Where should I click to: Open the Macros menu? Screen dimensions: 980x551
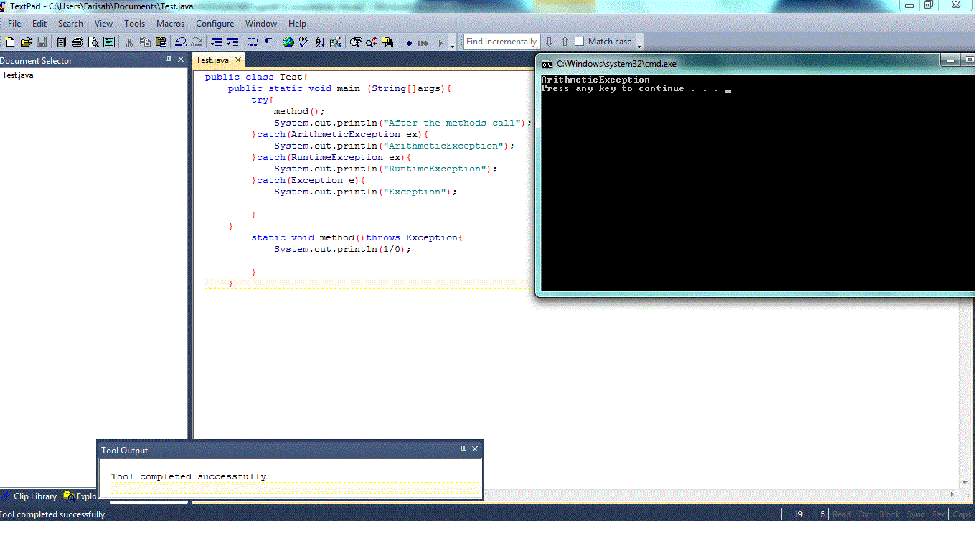click(171, 24)
